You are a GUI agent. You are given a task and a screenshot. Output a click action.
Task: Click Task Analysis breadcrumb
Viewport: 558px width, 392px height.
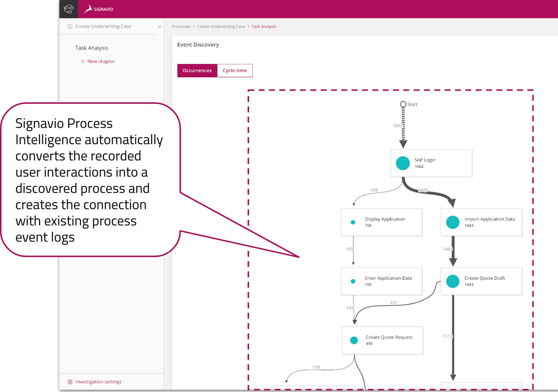(264, 26)
